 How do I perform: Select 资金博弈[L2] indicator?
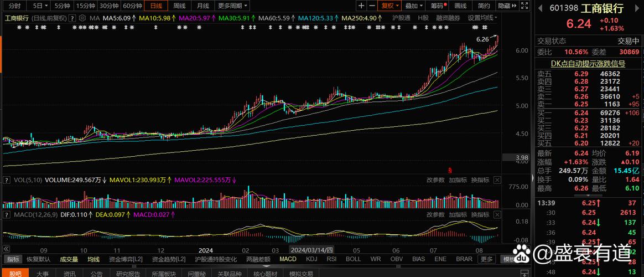[x=126, y=259]
